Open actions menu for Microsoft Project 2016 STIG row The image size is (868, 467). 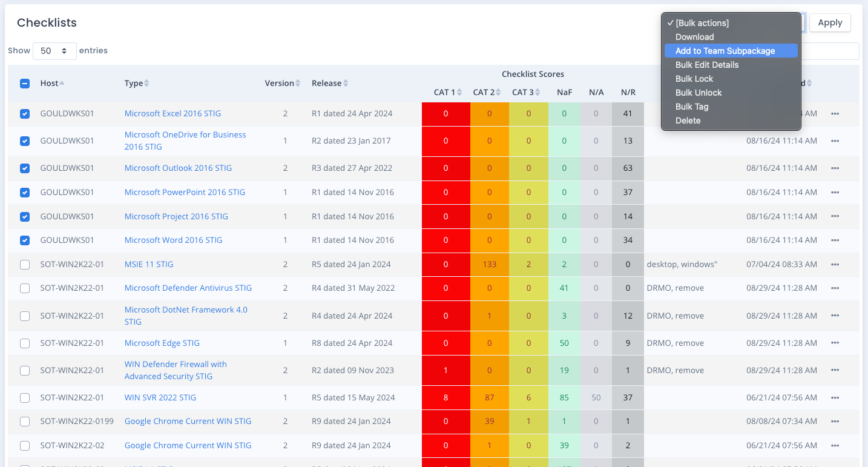835,216
